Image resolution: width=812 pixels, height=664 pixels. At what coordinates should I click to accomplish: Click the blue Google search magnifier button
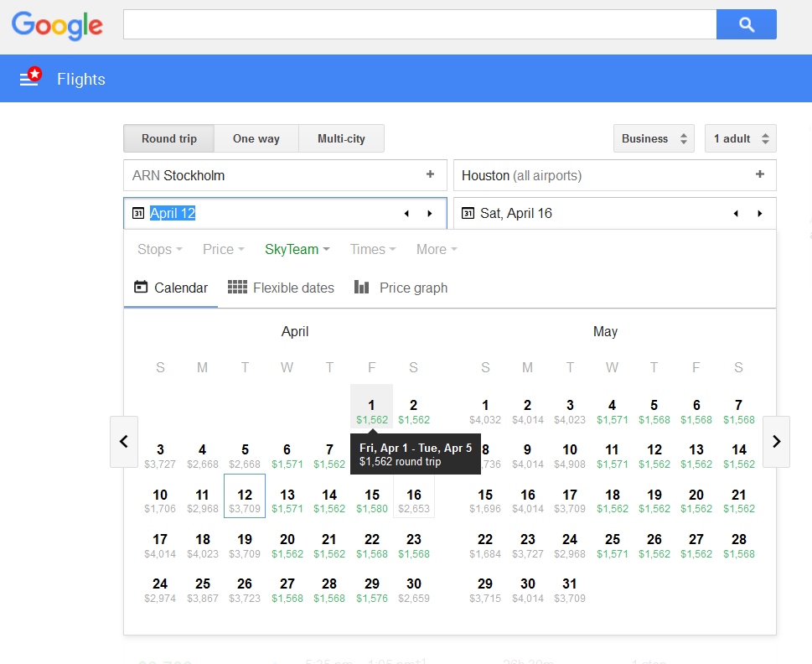(x=746, y=24)
